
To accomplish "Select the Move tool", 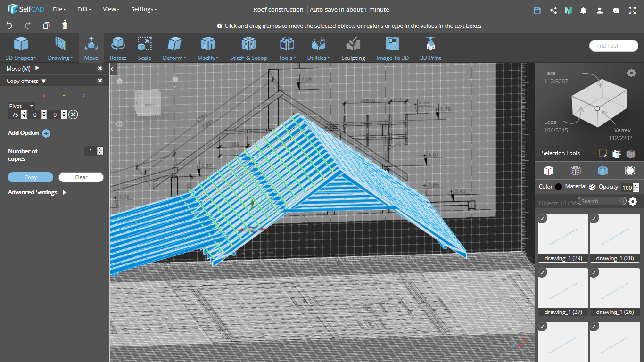I will click(91, 49).
